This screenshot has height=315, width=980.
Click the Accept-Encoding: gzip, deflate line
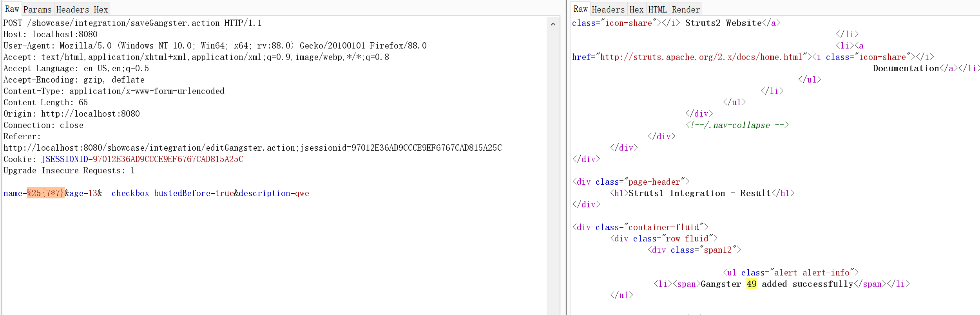pos(74,80)
